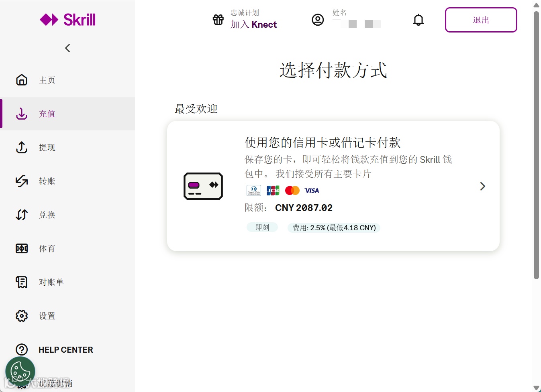Click the 费用: 2.5% fee tag
The width and height of the screenshot is (541, 392).
click(x=334, y=228)
